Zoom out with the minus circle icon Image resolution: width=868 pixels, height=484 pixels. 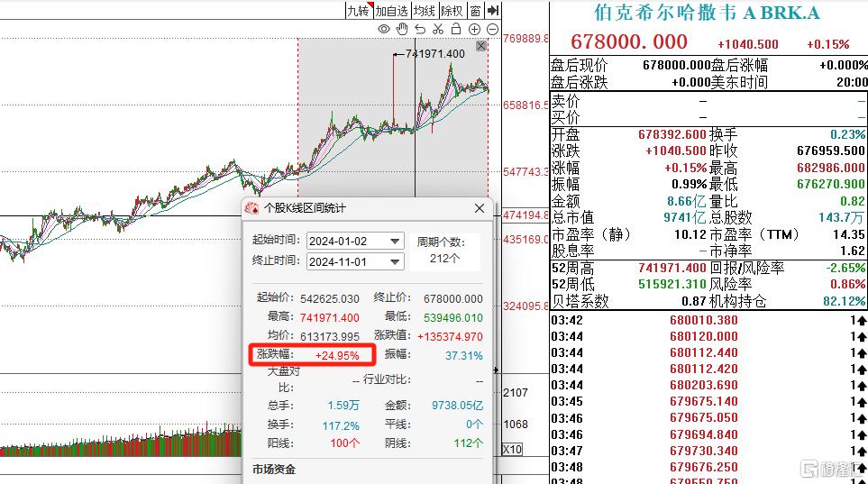[492, 30]
